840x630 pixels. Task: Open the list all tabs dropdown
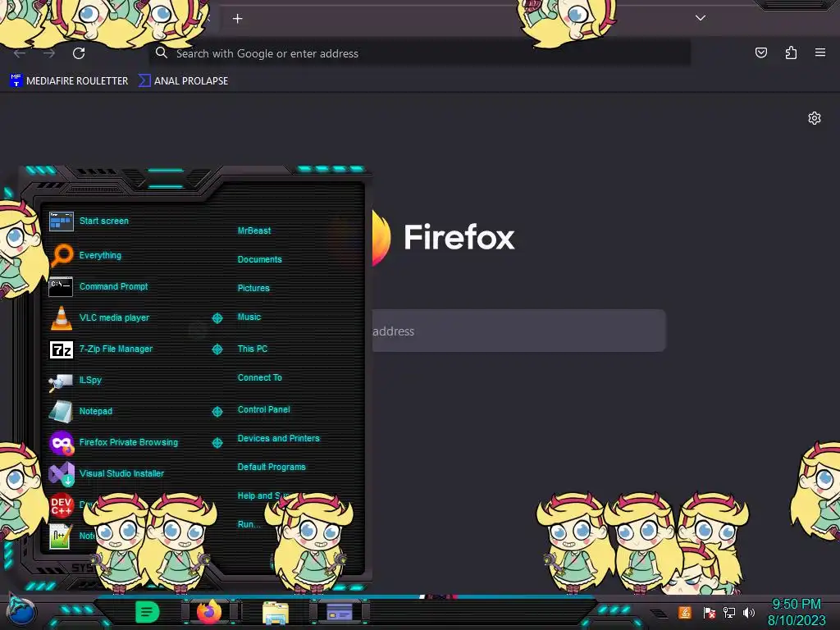click(x=701, y=18)
